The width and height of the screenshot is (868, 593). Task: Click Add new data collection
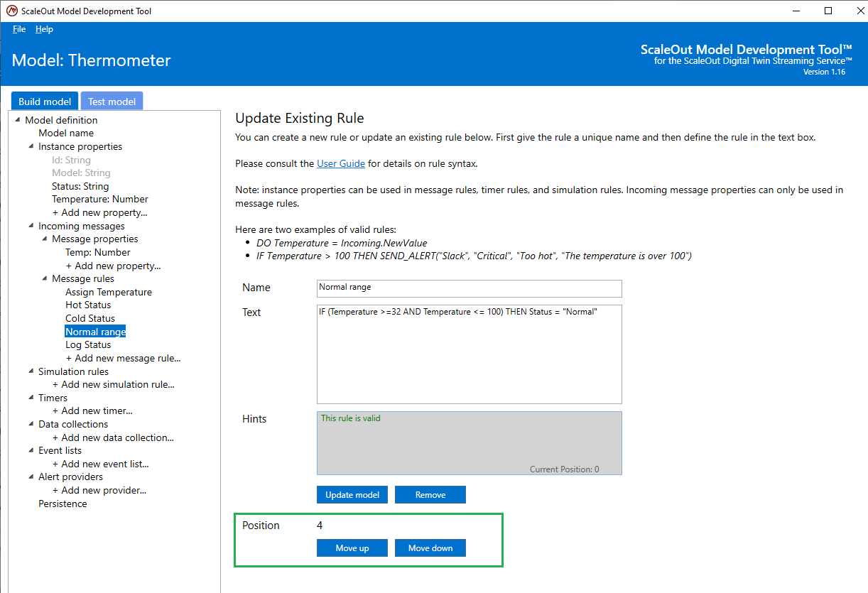coord(113,437)
